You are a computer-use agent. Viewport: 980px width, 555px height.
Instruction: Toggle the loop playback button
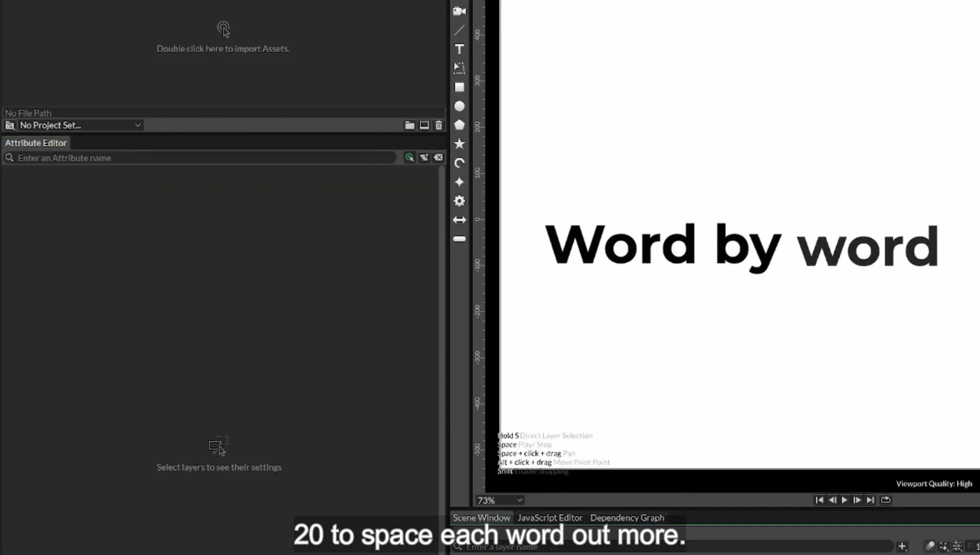(x=886, y=500)
